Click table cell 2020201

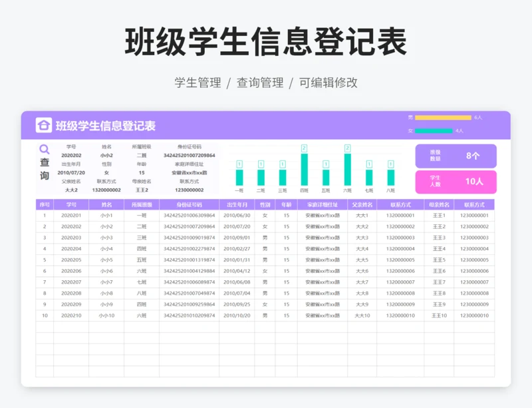pyautogui.click(x=71, y=216)
